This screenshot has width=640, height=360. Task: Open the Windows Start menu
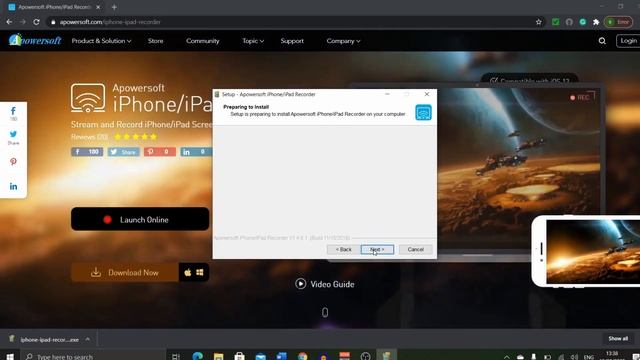coord(10,356)
